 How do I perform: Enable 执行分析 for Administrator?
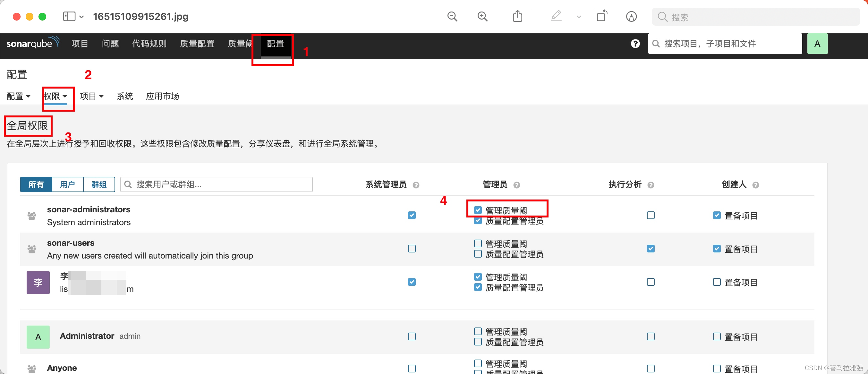coord(651,336)
